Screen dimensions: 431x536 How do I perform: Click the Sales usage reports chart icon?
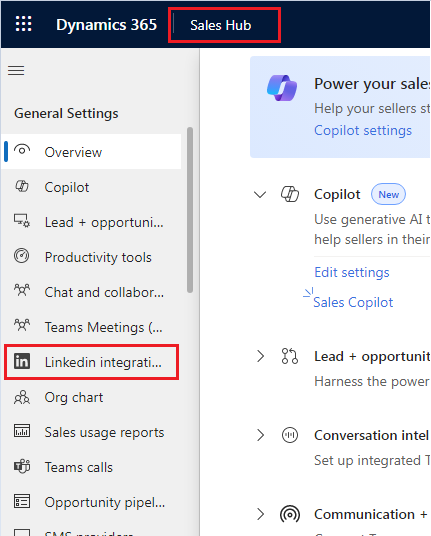point(22,431)
